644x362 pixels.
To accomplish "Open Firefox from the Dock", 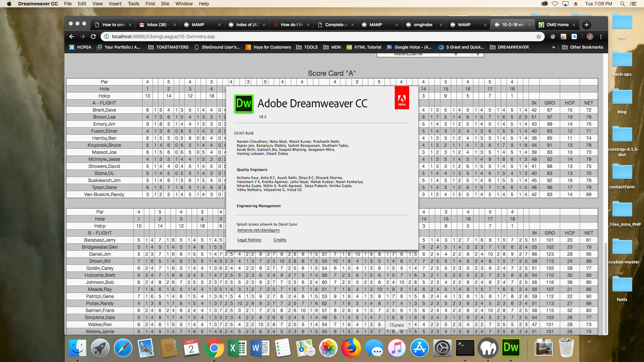I will (x=351, y=348).
